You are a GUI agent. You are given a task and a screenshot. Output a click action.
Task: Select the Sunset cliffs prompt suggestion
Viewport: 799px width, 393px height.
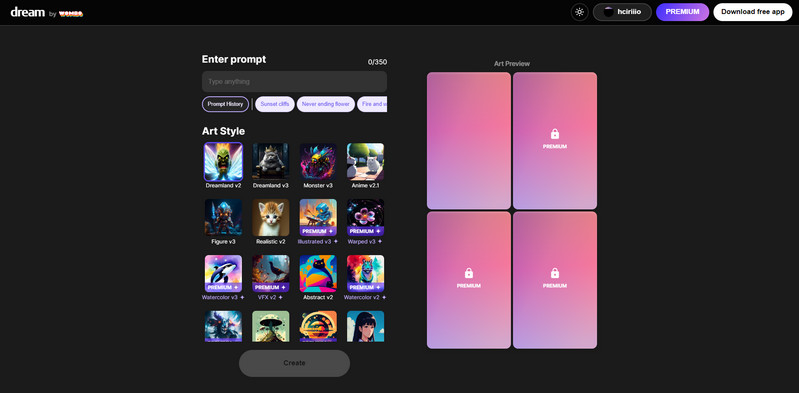tap(275, 104)
